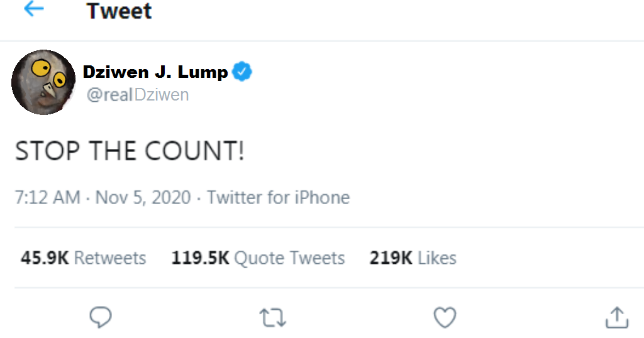Viewport: 644px width, 338px height.
Task: Click the 219K likes number
Action: pyautogui.click(x=391, y=258)
